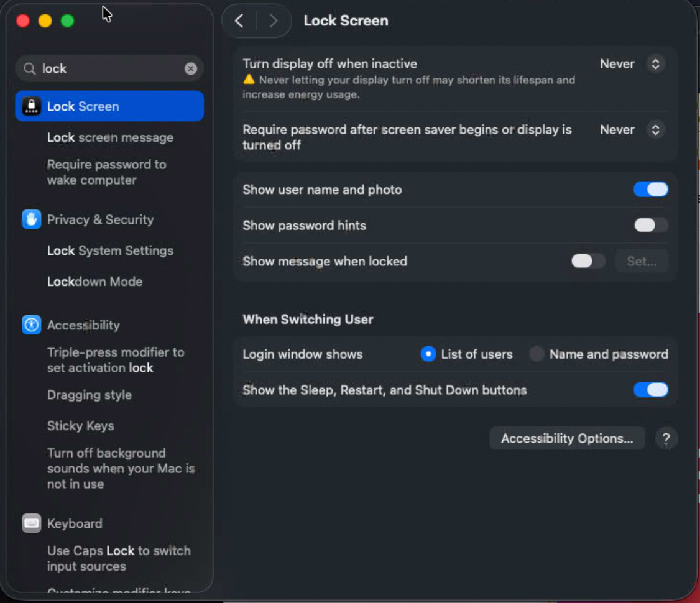Click the Keyboard icon in sidebar

coord(31,523)
